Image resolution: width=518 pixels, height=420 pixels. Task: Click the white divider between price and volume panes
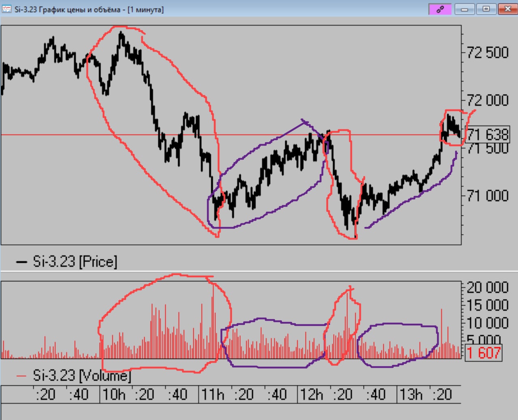(x=259, y=271)
